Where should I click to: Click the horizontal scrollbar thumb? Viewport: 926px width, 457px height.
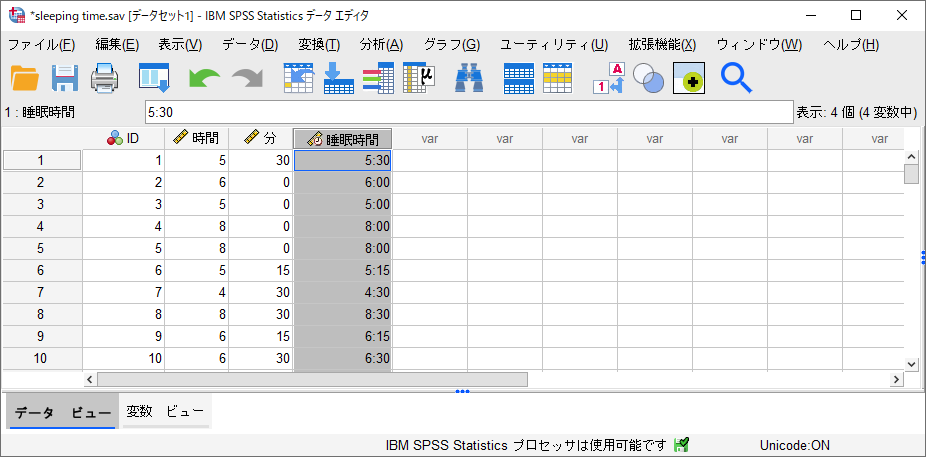coord(312,379)
